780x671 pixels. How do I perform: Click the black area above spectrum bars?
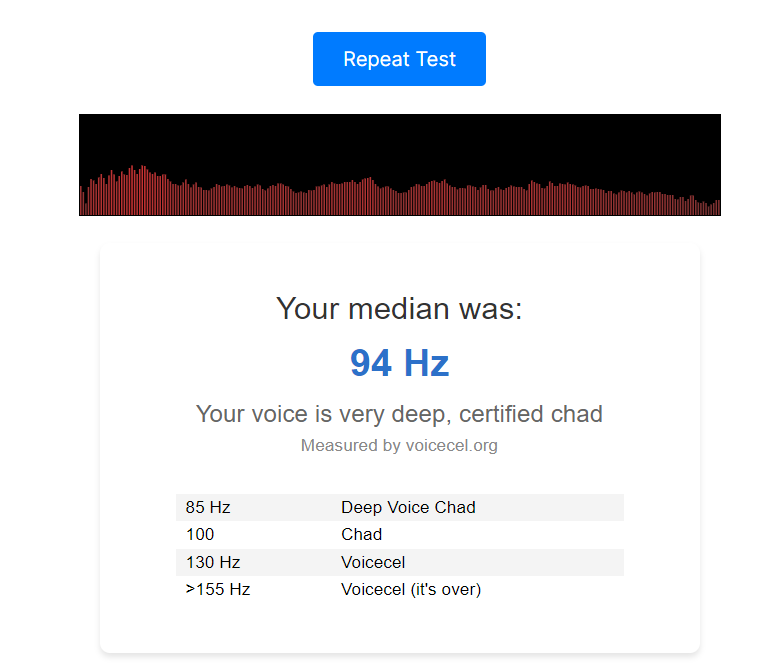pyautogui.click(x=399, y=139)
